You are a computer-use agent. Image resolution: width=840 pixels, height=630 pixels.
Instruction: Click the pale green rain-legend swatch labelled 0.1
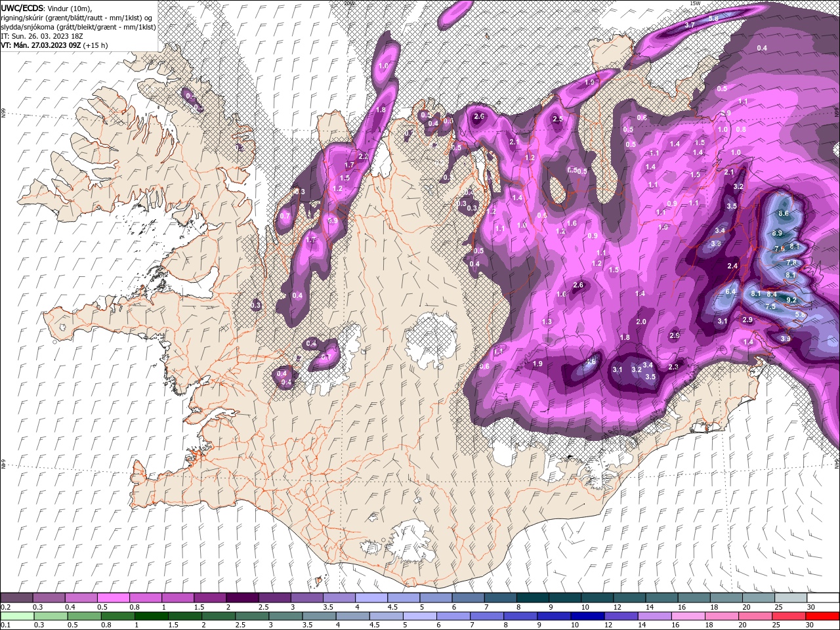(16, 616)
